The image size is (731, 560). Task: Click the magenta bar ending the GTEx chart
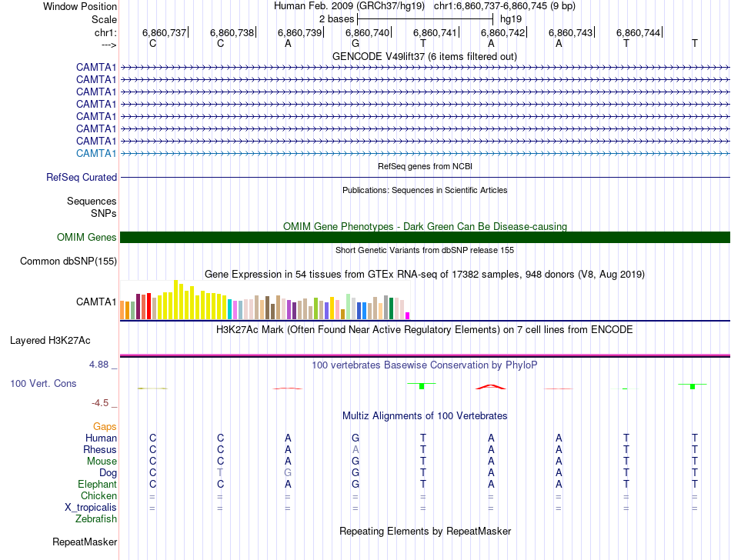[x=408, y=315]
